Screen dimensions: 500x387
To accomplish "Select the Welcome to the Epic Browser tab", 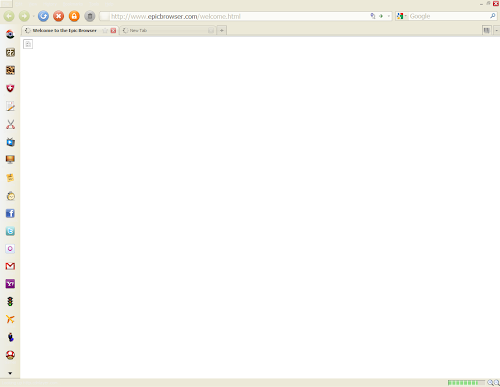I will click(70, 30).
